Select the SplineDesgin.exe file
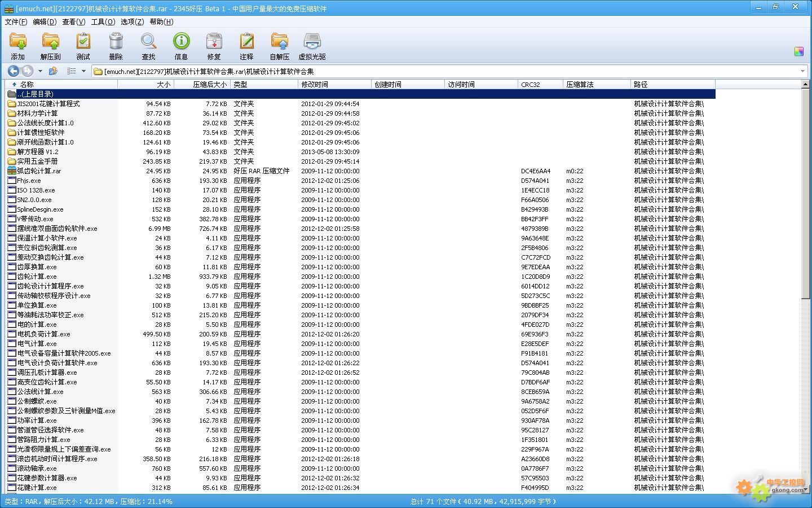812x508 pixels. tap(40, 209)
